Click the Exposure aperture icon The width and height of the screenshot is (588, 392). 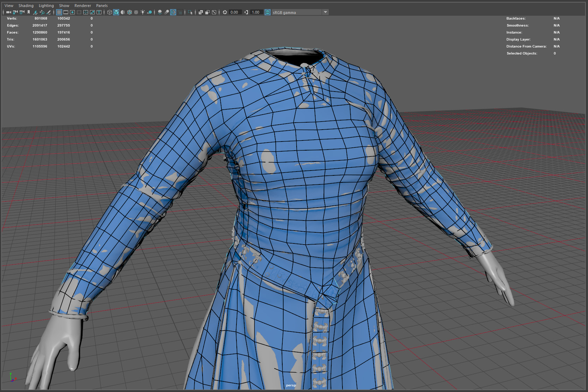point(225,12)
